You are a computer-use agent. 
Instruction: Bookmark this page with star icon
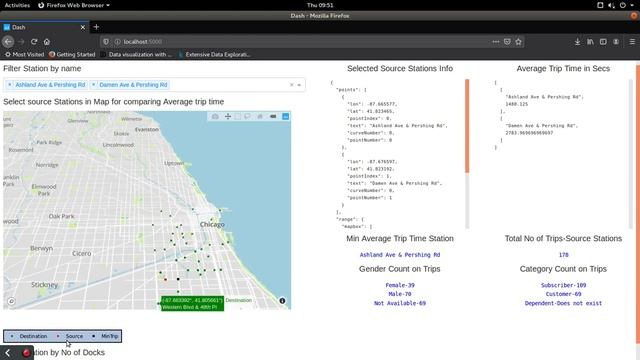(518, 42)
